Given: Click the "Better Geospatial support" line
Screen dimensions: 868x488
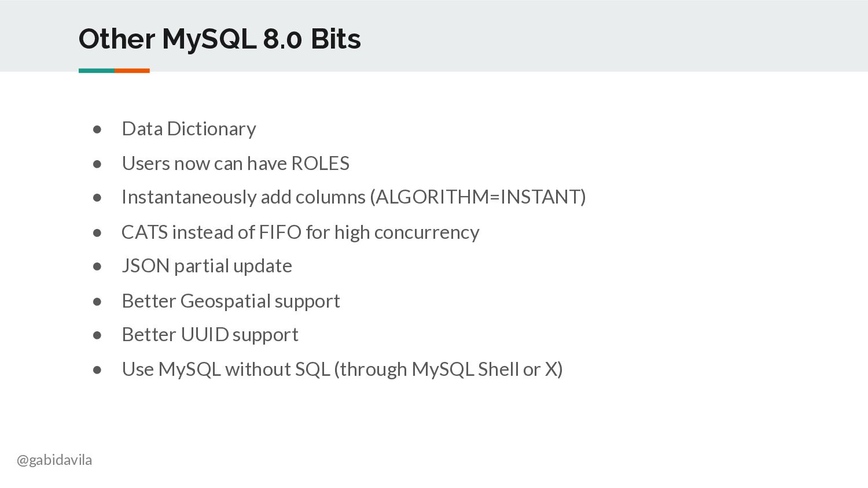Looking at the screenshot, I should coord(231,301).
